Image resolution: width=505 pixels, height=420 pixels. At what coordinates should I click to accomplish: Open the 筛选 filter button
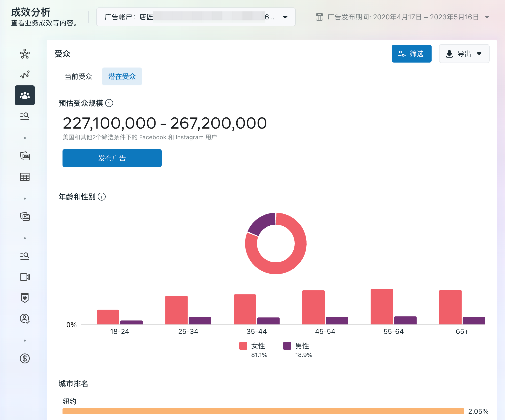tap(411, 54)
